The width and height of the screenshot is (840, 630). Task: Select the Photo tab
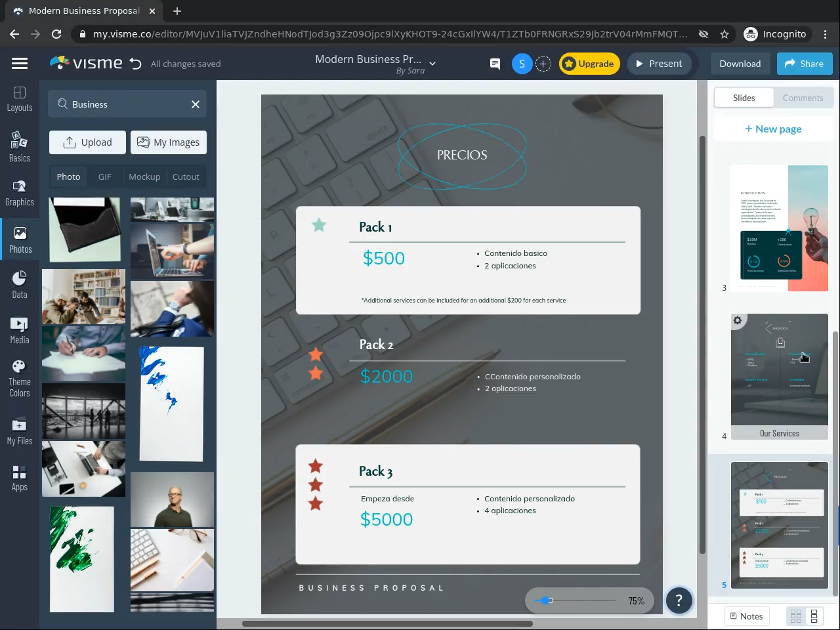point(68,177)
